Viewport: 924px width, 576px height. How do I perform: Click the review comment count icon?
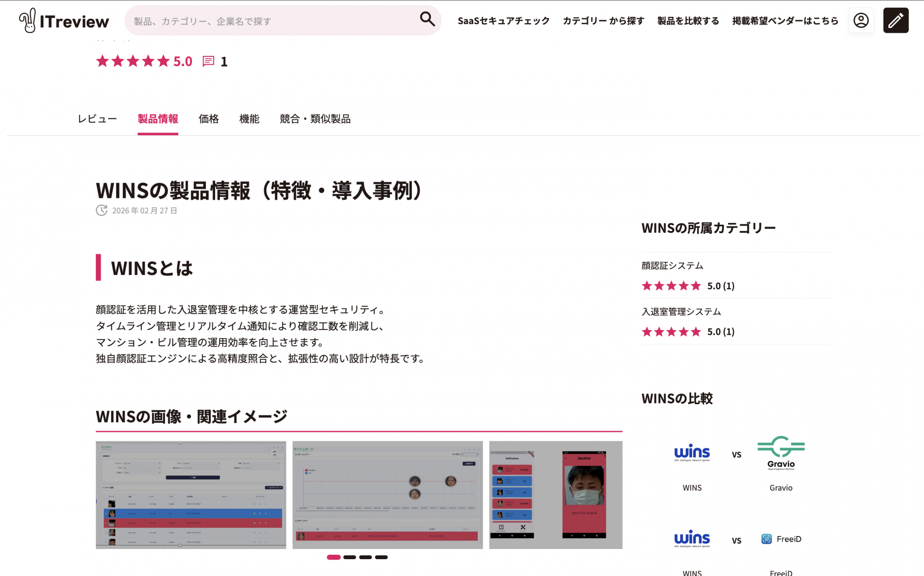tap(208, 61)
